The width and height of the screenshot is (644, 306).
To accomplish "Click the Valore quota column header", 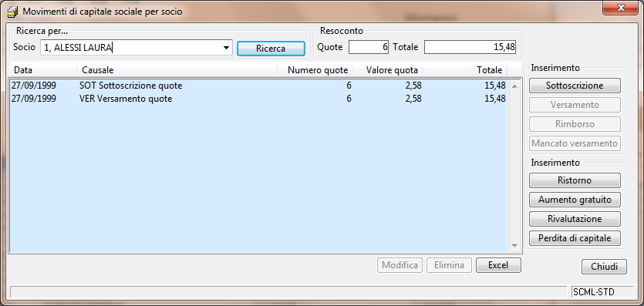I will (x=387, y=69).
